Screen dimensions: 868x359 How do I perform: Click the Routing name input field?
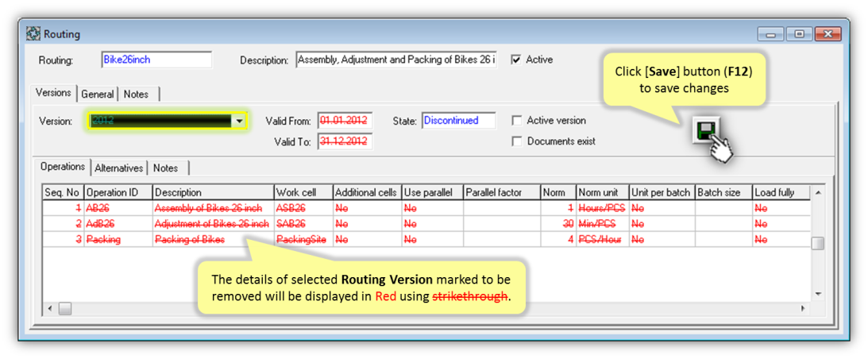(x=156, y=60)
